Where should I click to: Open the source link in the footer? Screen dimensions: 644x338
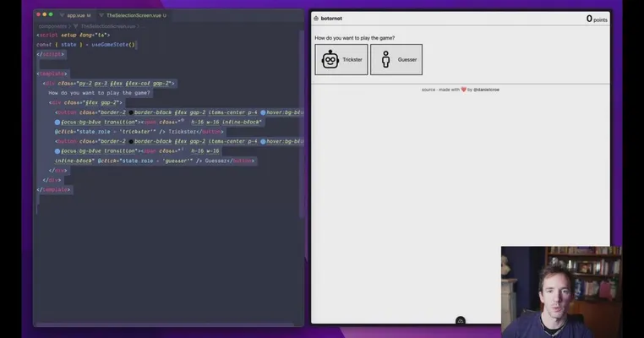(x=428, y=90)
